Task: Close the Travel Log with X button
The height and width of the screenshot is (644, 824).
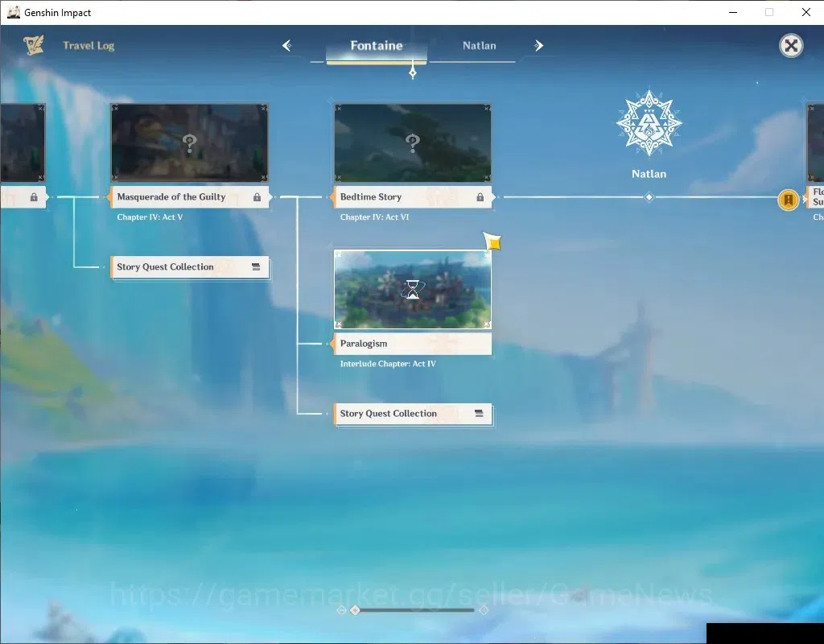Action: [x=791, y=46]
